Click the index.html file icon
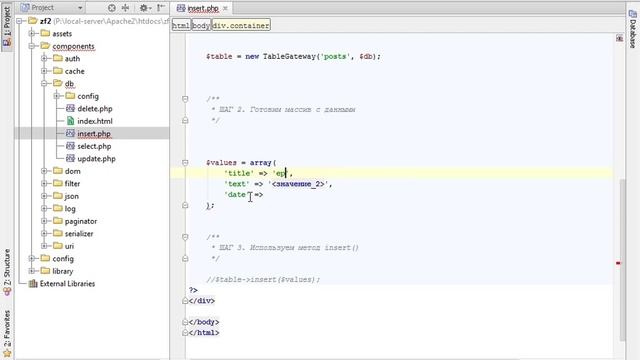The image size is (640, 360). [x=70, y=121]
